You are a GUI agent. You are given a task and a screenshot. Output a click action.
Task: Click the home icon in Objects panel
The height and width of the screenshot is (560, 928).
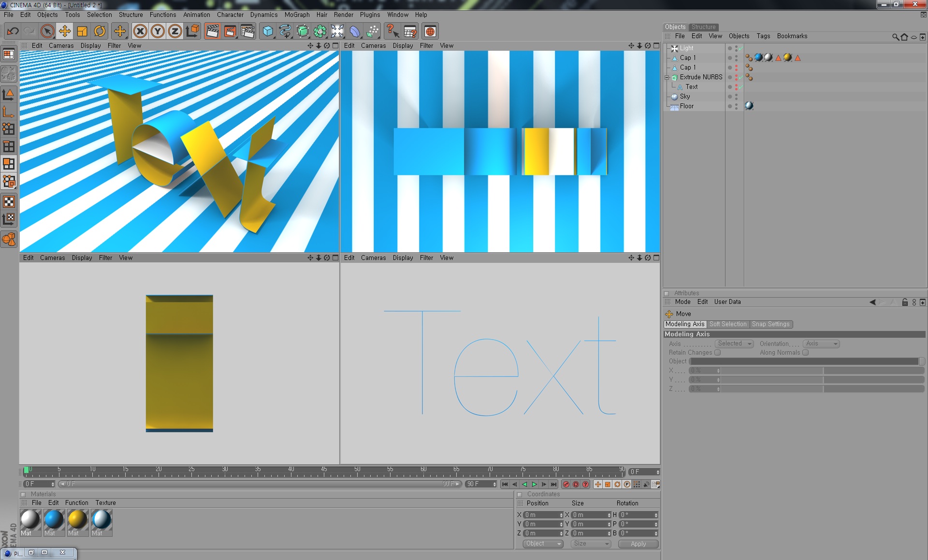(x=904, y=37)
